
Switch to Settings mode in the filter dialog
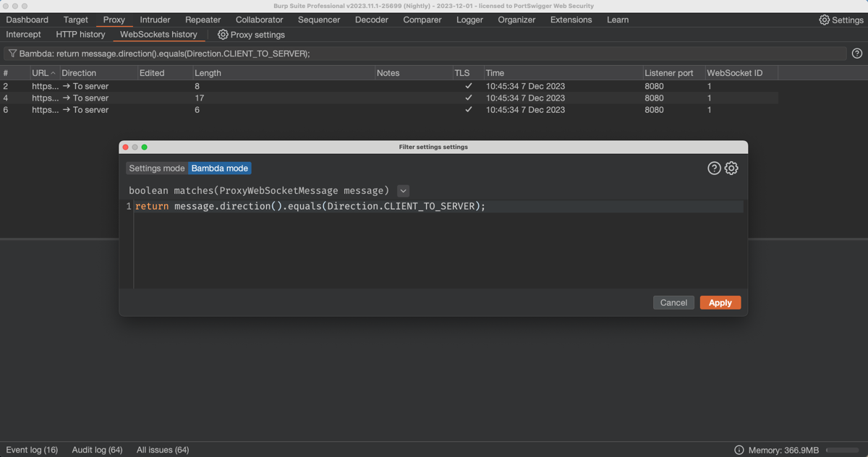pos(157,168)
